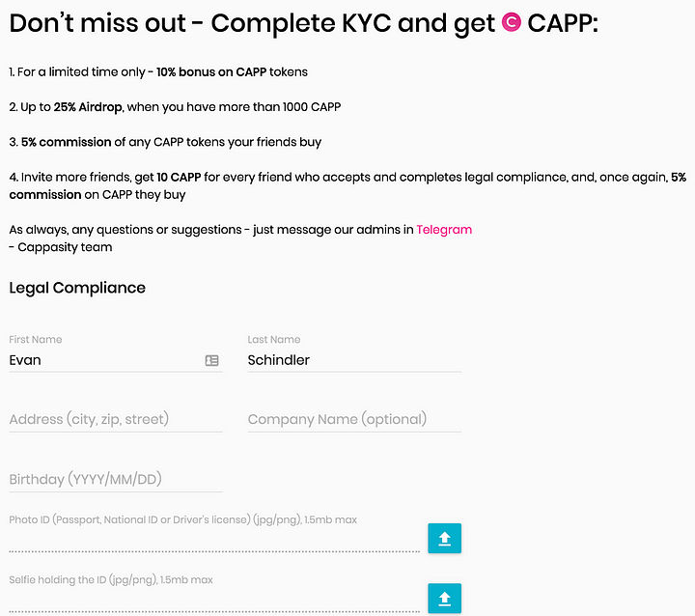Viewport: 695px width, 616px height.
Task: Click the "10% bonus on CAPP" bold text
Action: tap(211, 71)
